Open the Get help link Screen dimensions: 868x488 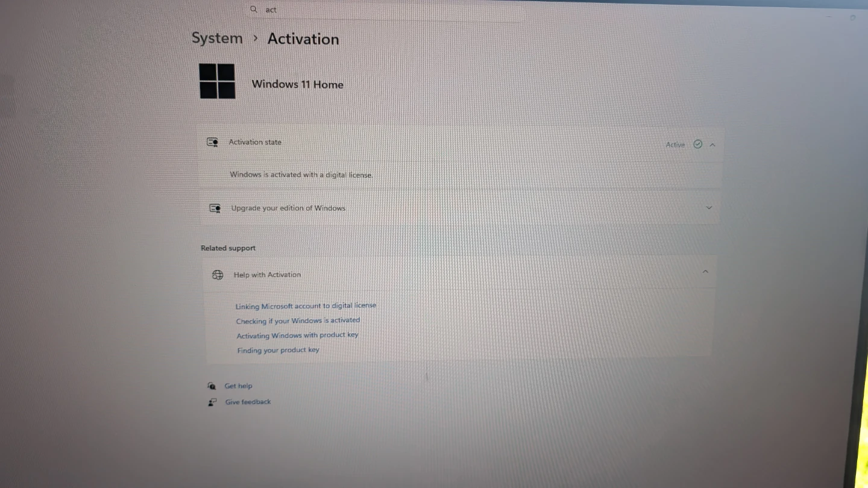coord(238,386)
